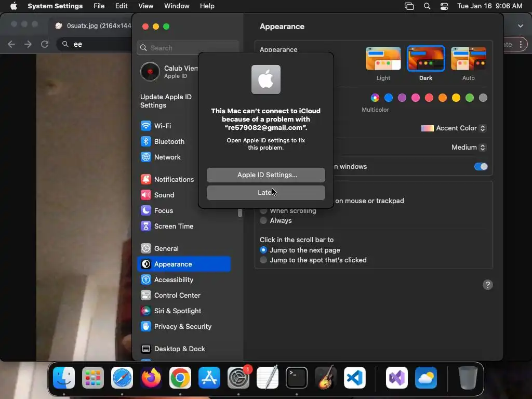This screenshot has width=532, height=399.
Task: Launch Safari from the Dock
Action: pos(122,378)
